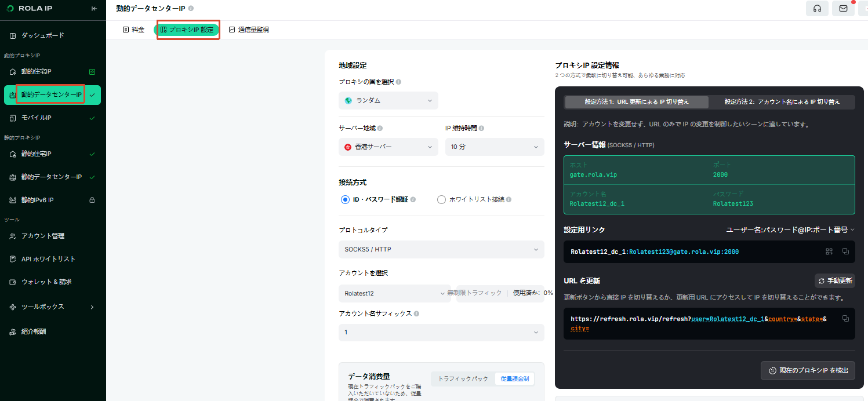The height and width of the screenshot is (401, 868).
Task: Collapse sidebar with the arrow icon
Action: click(94, 8)
